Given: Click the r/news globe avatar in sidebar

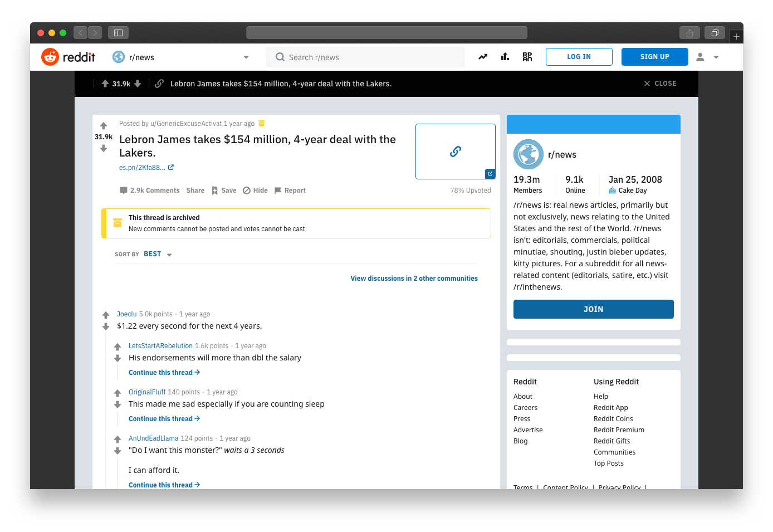Looking at the screenshot, I should coord(528,154).
